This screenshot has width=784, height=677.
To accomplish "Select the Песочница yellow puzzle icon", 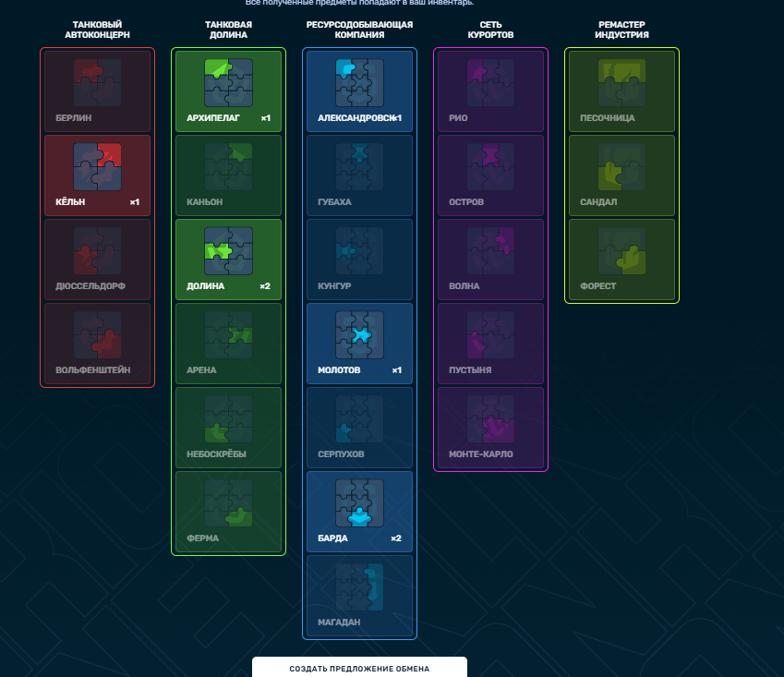I will (621, 82).
